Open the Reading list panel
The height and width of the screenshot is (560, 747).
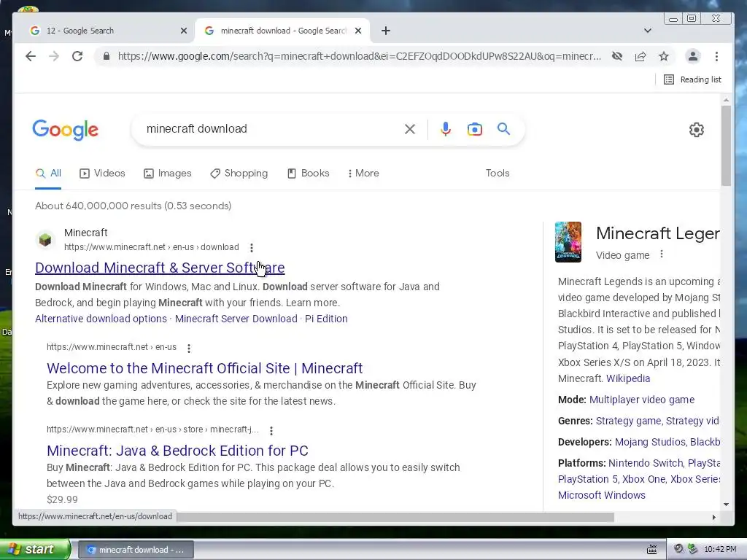(693, 79)
